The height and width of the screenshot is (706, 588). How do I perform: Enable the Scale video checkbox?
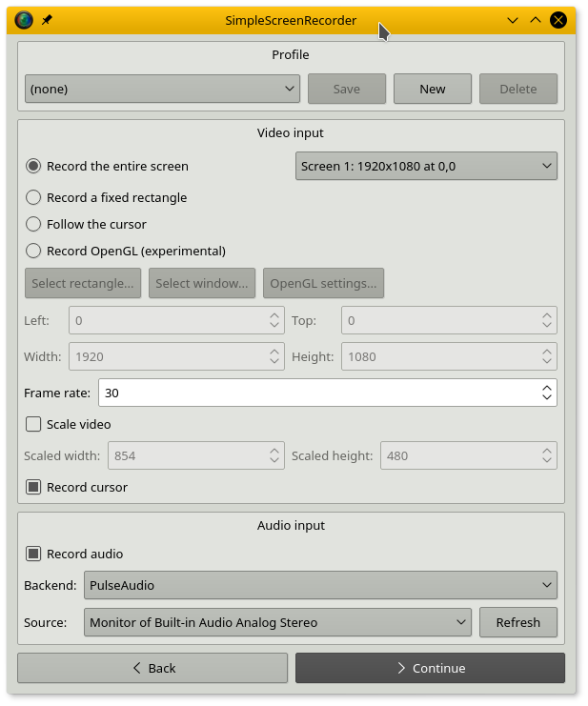[x=33, y=425]
